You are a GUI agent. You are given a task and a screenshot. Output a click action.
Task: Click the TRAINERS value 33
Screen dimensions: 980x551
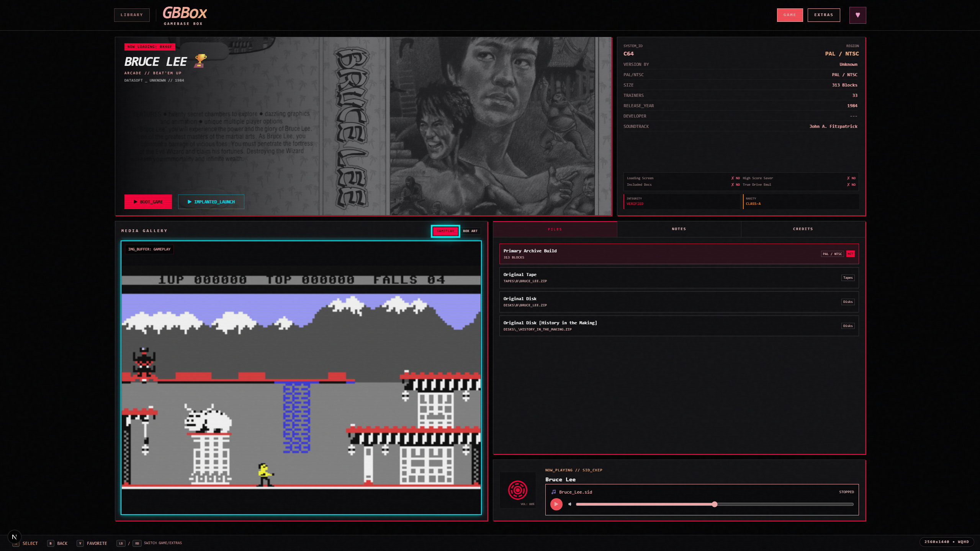click(855, 95)
